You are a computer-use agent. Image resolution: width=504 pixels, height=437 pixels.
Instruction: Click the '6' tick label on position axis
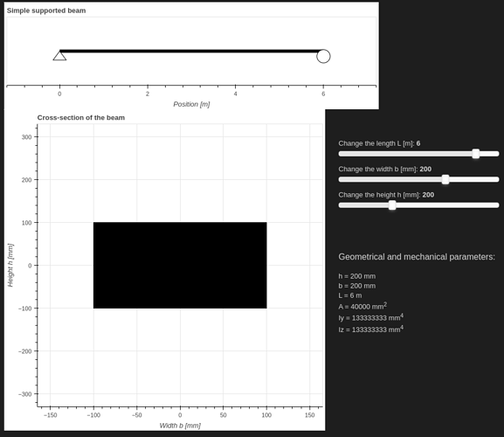(323, 94)
